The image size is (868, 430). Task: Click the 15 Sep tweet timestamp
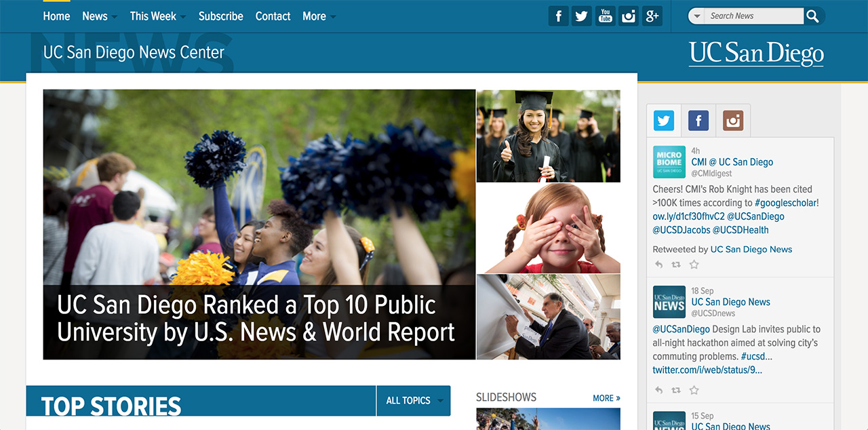coord(703,416)
